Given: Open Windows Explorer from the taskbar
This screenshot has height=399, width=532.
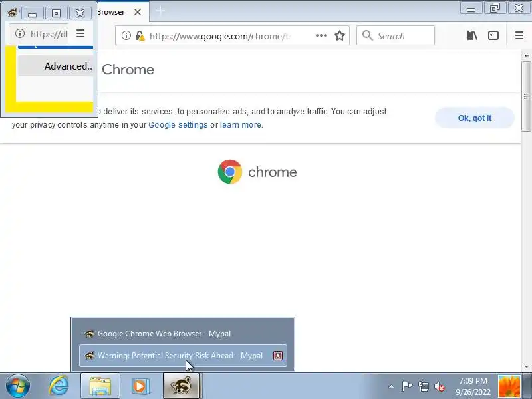Looking at the screenshot, I should (100, 386).
